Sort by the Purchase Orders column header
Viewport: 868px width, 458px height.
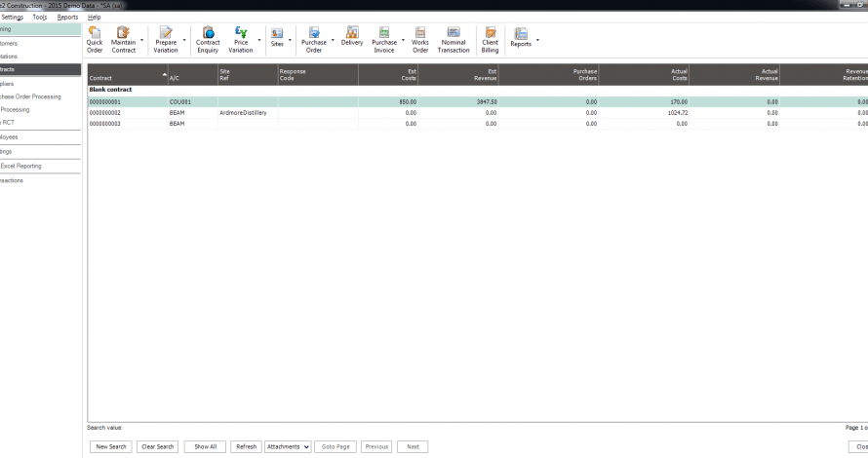(548, 75)
